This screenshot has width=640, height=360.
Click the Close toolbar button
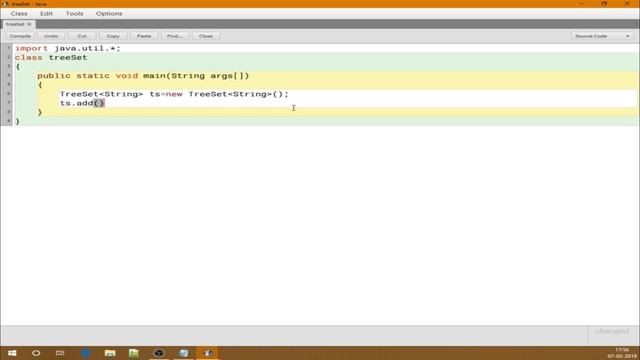206,36
